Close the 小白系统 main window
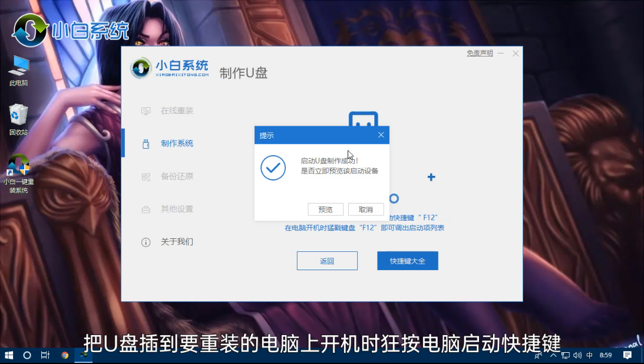The width and height of the screenshot is (644, 364). (x=516, y=54)
